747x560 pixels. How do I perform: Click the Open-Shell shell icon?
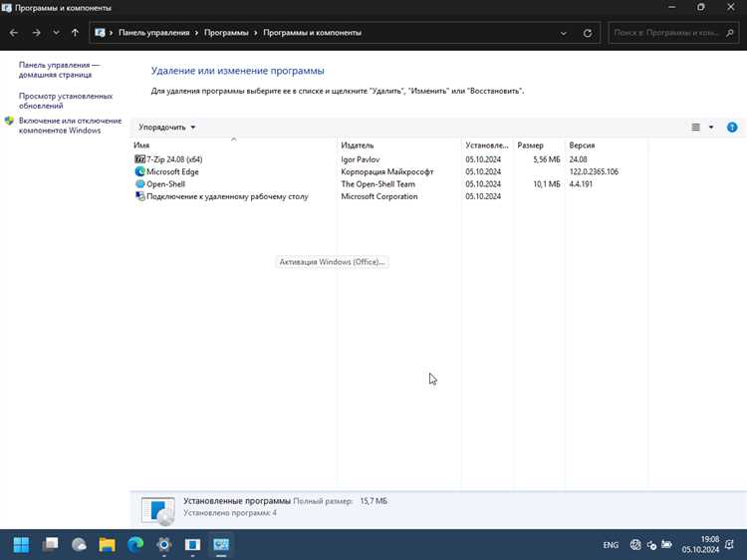click(x=139, y=184)
